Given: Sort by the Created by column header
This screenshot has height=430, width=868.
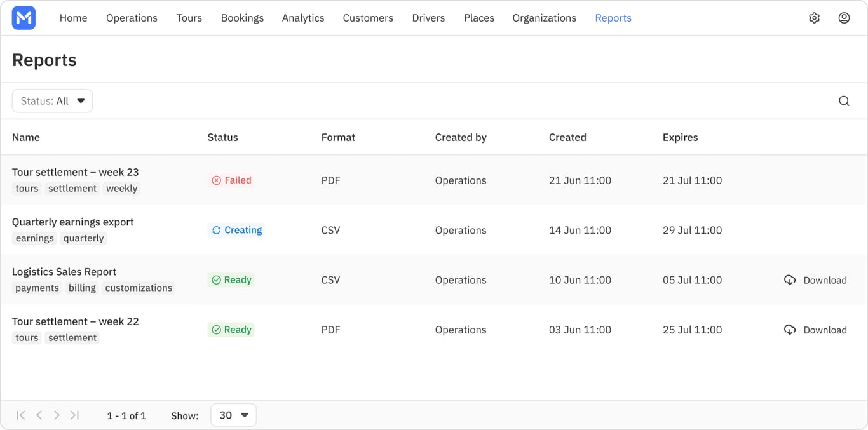Looking at the screenshot, I should (461, 137).
